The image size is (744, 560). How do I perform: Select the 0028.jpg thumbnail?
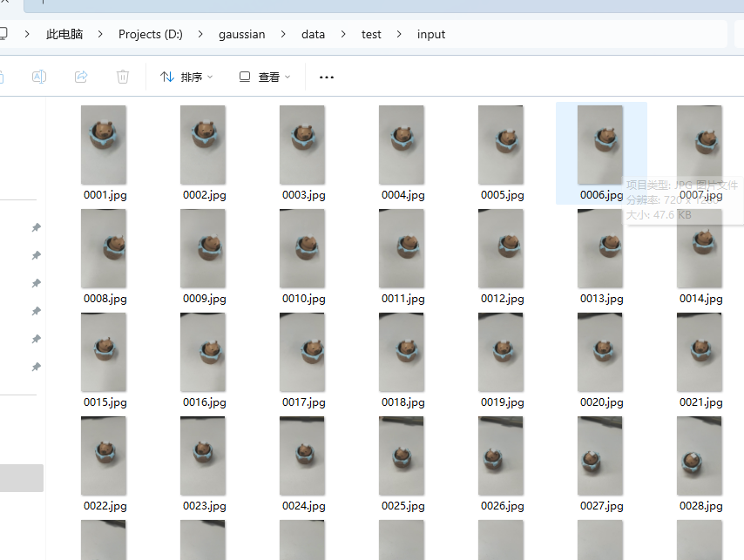700,455
